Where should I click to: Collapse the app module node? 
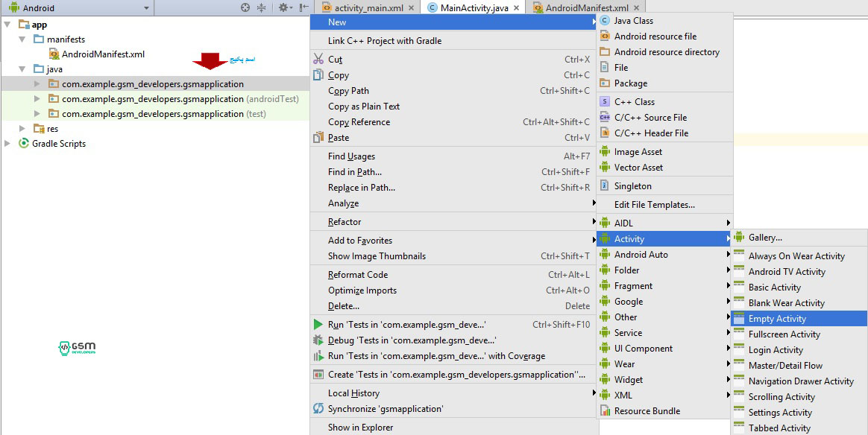[x=7, y=25]
